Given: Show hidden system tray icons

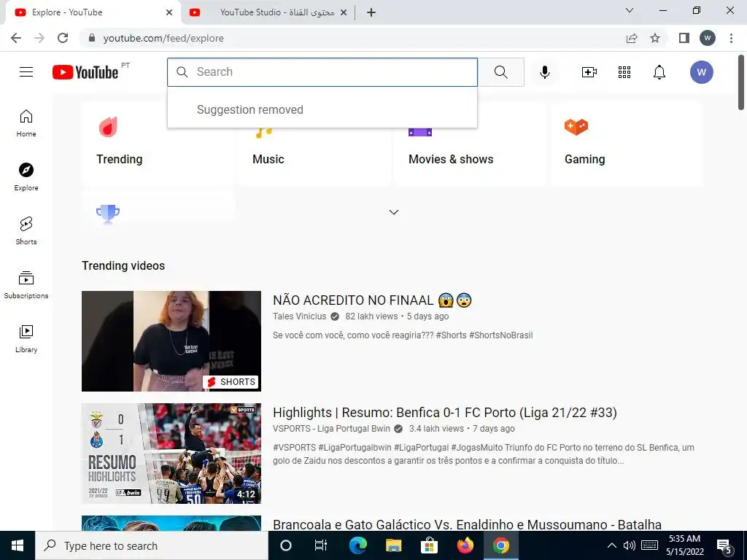Looking at the screenshot, I should [x=612, y=545].
